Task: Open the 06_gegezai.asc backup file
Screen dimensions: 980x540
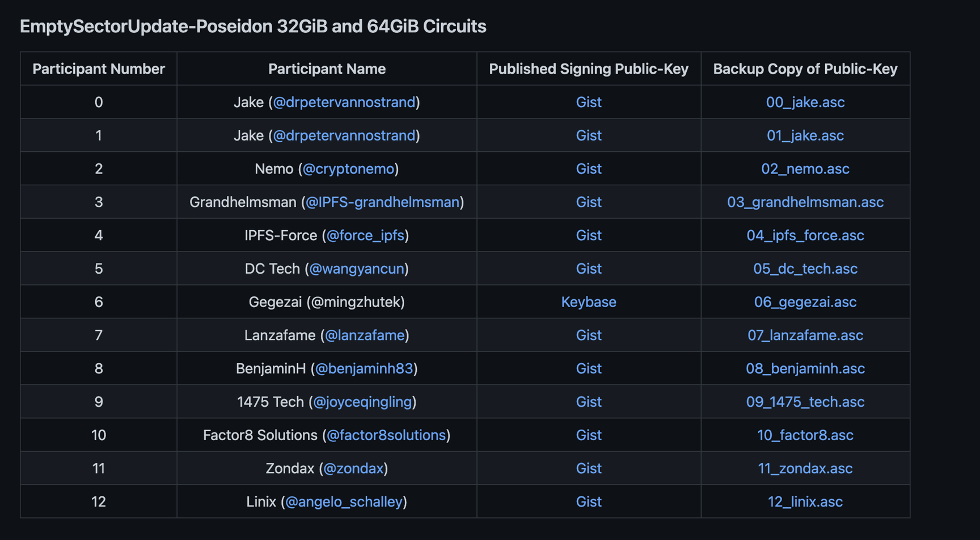Action: [x=805, y=302]
